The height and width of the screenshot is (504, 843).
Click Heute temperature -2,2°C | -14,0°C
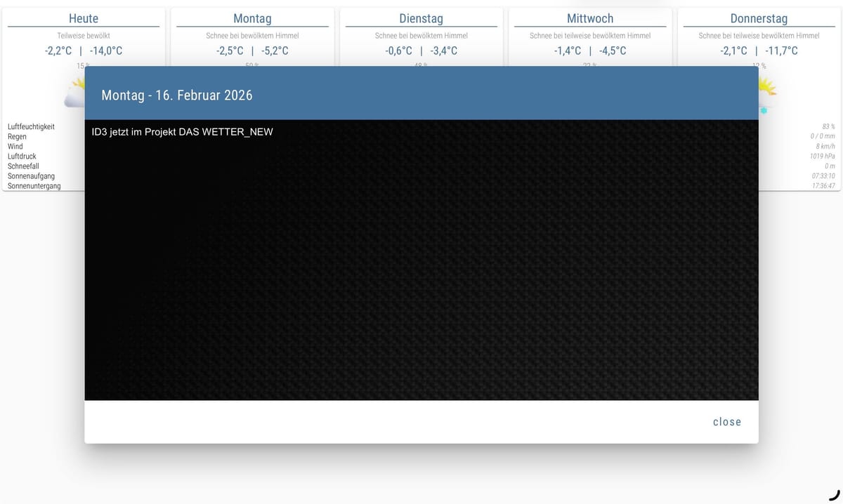pyautogui.click(x=84, y=51)
